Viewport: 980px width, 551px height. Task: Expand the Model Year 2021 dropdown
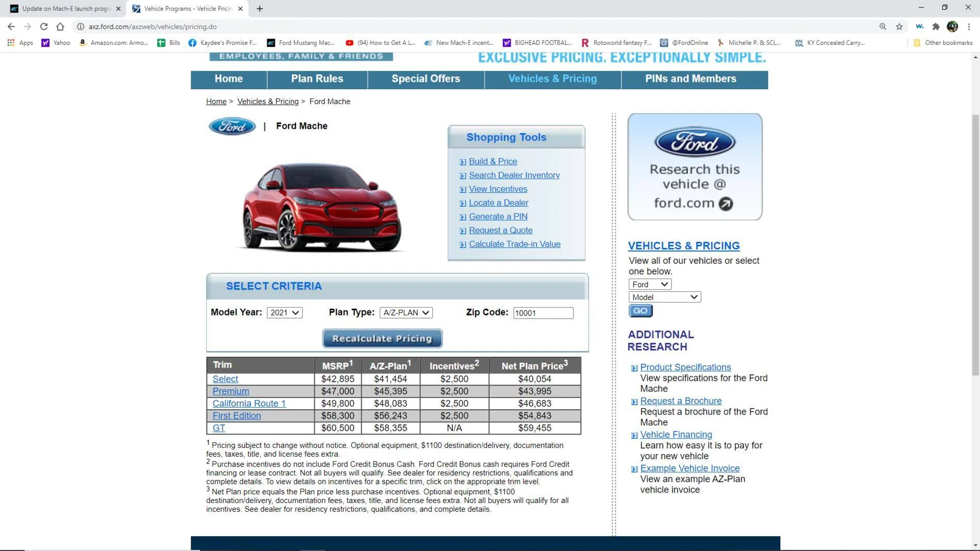(x=285, y=313)
